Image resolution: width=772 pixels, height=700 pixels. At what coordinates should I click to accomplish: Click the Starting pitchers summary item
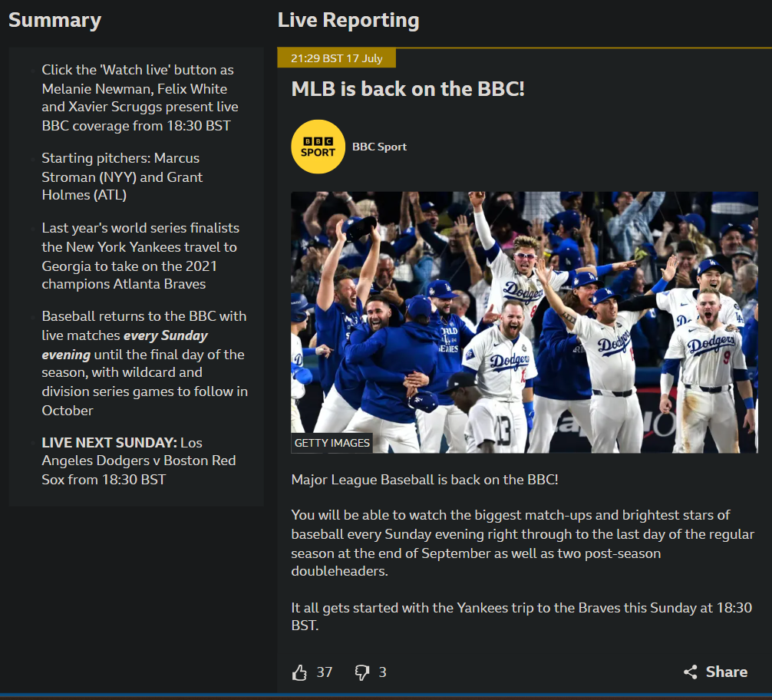tap(122, 177)
